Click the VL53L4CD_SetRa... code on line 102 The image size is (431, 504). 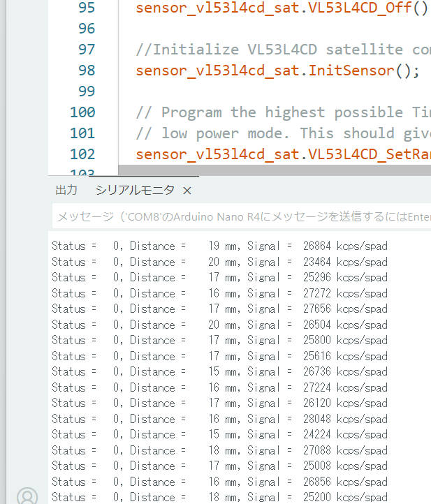(x=279, y=154)
